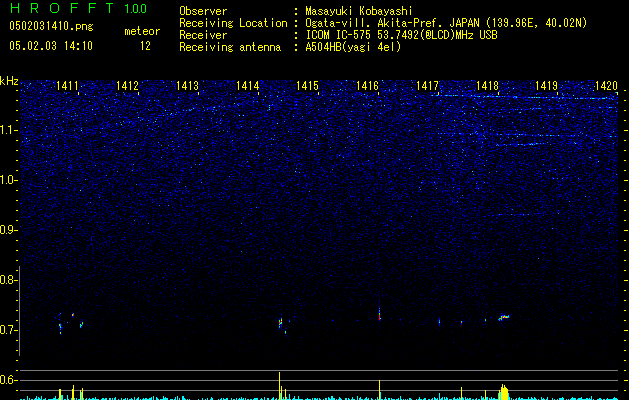Click the meteor count value 12
This screenshot has height=400, width=629.
point(145,46)
